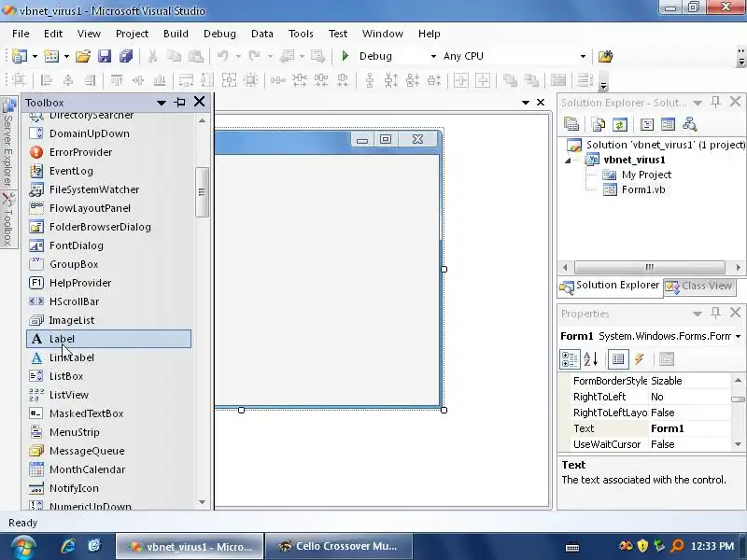Screen dimensions: 747x560
Task: Select the MenuStrip toolbox item
Action: coord(108,432)
